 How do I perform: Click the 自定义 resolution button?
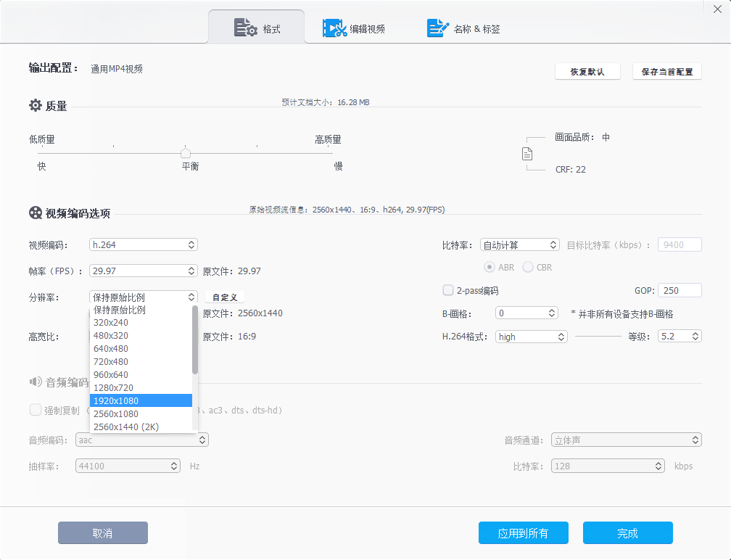click(225, 297)
